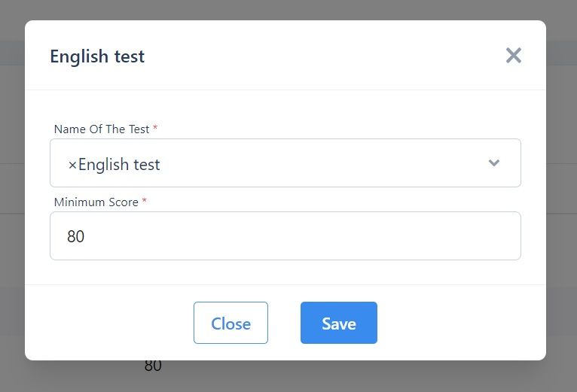Remove the selected English test with ×

coord(72,164)
